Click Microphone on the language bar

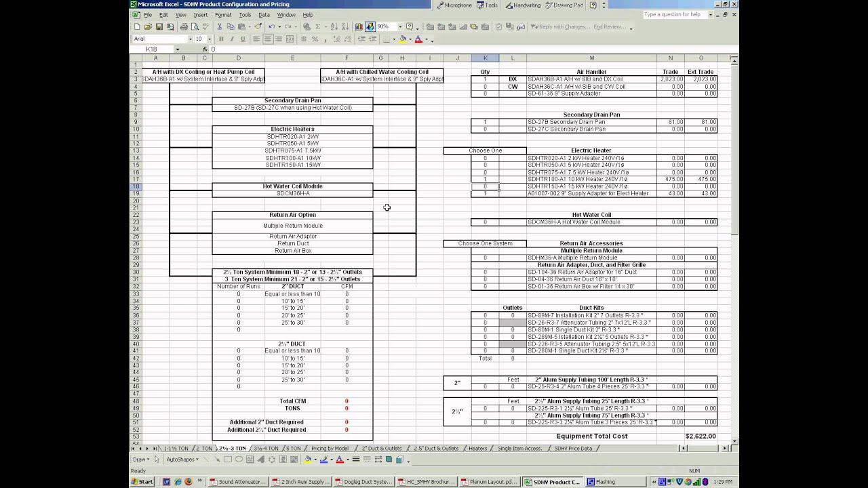454,5
